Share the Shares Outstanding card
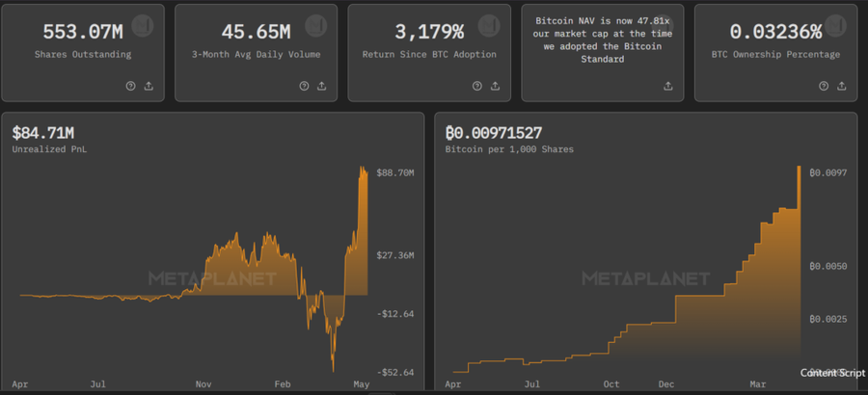868x395 pixels. (x=149, y=86)
